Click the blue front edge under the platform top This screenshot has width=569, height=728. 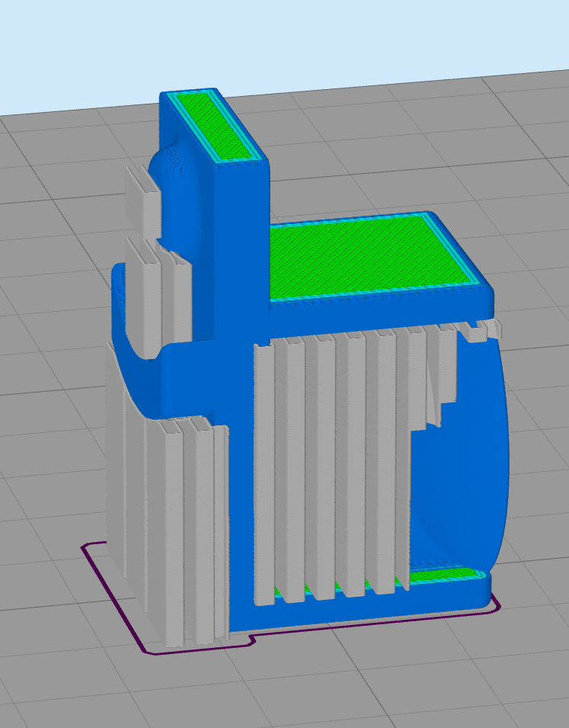(366, 314)
